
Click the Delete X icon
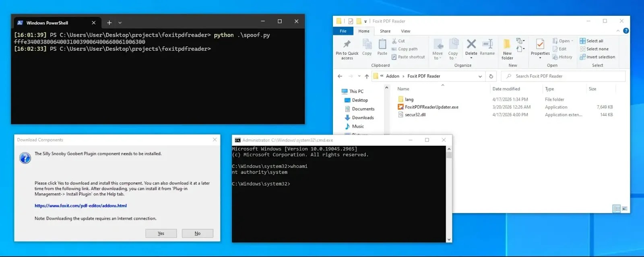coord(471,44)
